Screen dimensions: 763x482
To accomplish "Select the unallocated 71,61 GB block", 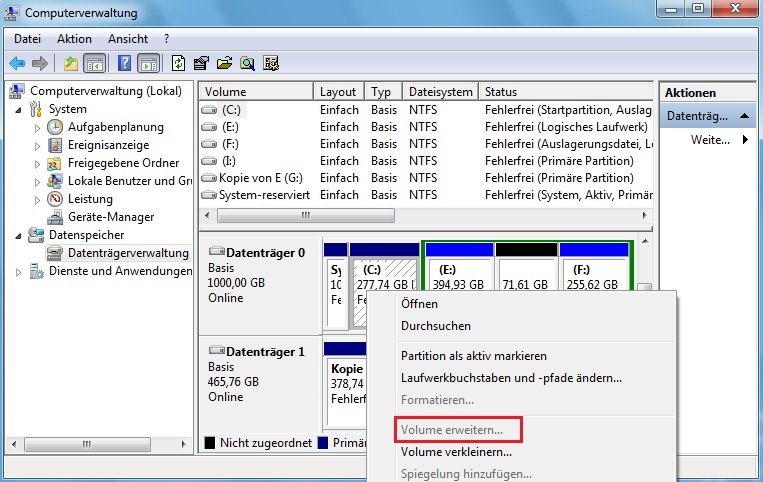I will point(526,268).
